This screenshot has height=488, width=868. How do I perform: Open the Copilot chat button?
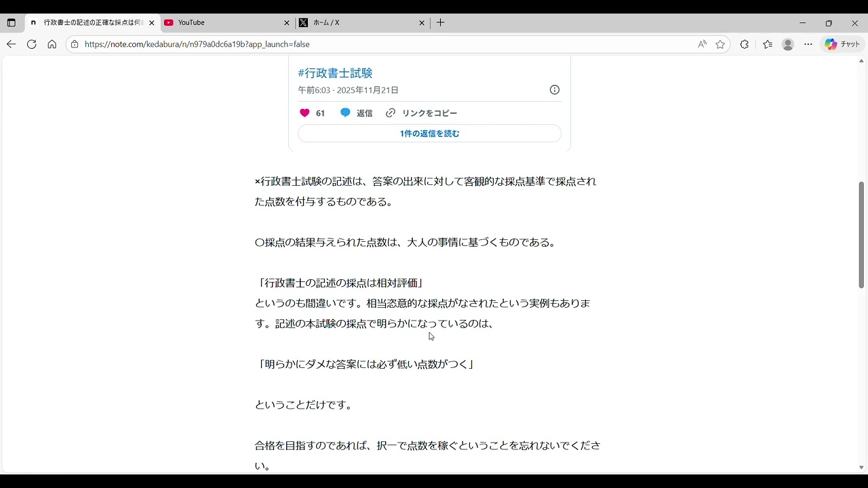(842, 44)
